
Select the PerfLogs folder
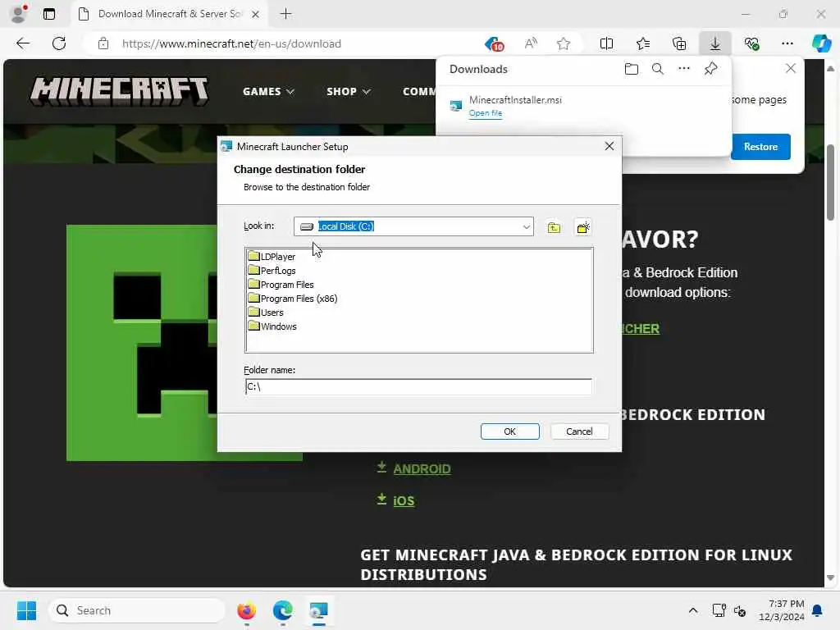(x=272, y=271)
